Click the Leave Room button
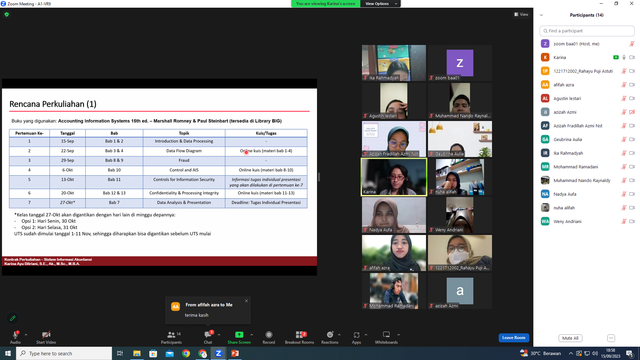 (x=513, y=338)
